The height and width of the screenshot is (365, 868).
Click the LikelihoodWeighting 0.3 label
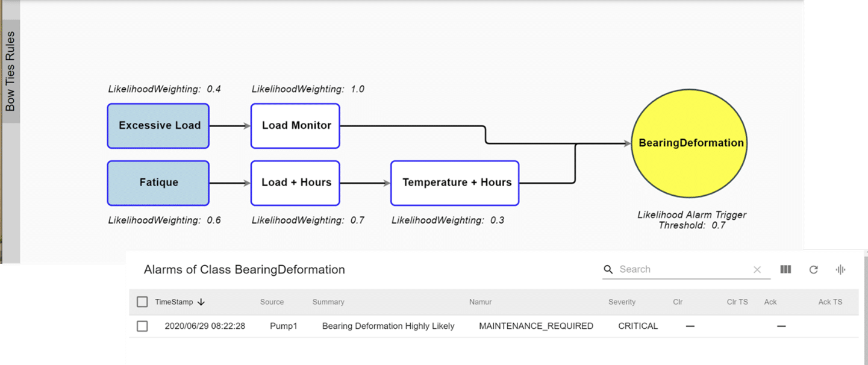coord(448,220)
